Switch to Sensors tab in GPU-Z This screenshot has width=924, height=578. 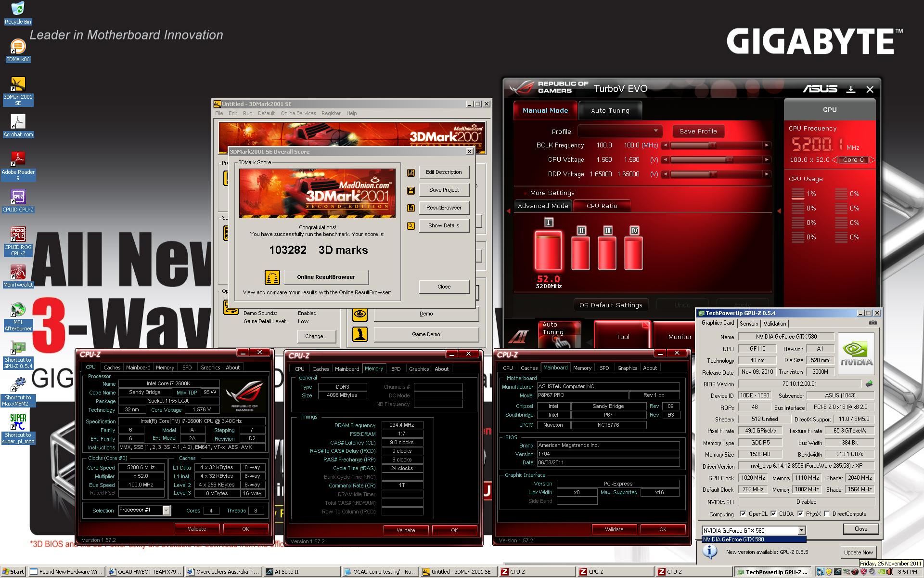pyautogui.click(x=748, y=324)
